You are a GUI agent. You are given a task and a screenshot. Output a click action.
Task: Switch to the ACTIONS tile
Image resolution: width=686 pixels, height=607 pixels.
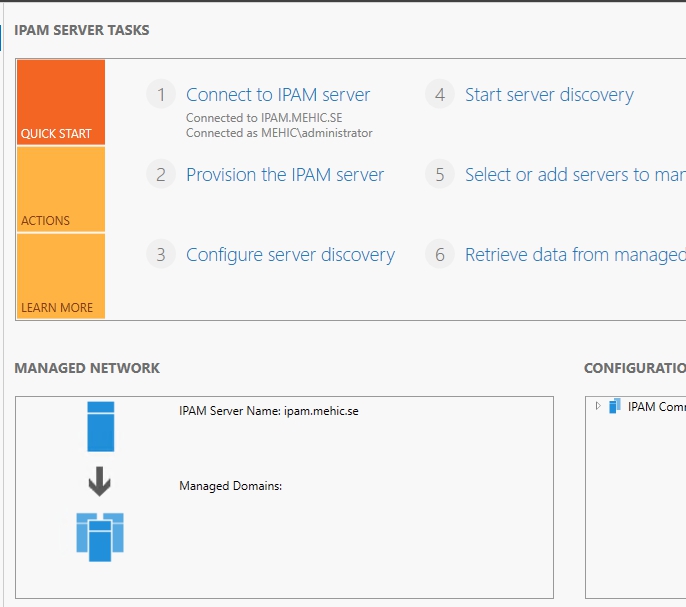(61, 189)
